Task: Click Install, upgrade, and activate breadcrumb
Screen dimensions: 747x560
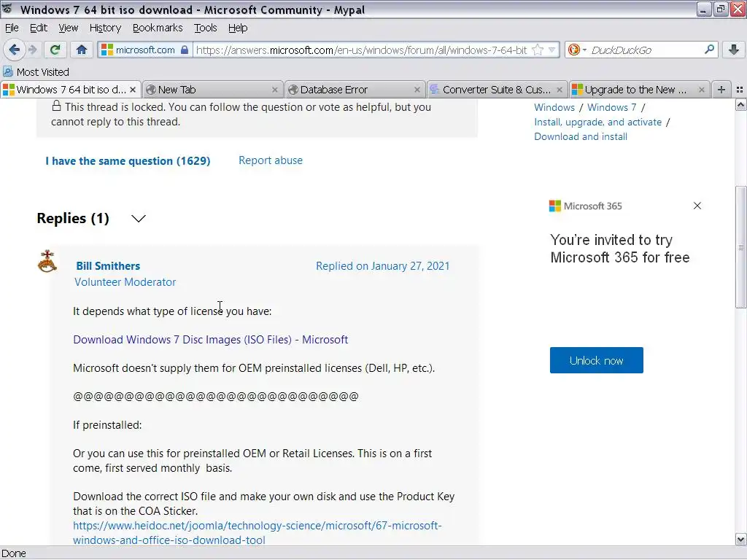Action: point(598,122)
